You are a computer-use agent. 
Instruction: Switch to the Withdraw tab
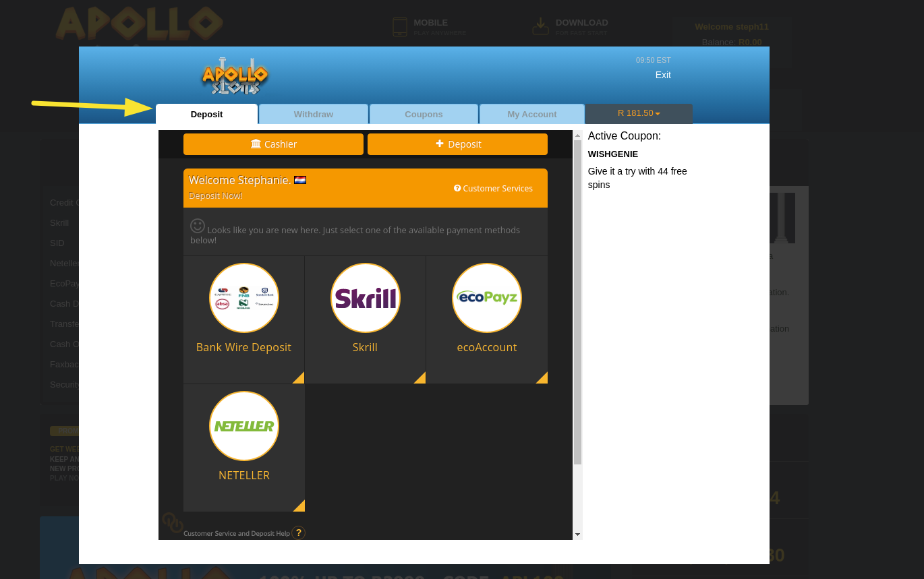pos(314,114)
